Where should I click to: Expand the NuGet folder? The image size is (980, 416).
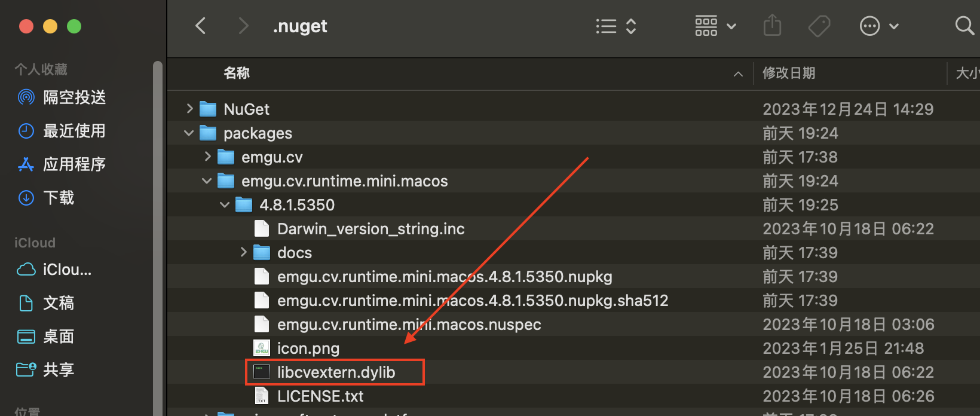[189, 109]
